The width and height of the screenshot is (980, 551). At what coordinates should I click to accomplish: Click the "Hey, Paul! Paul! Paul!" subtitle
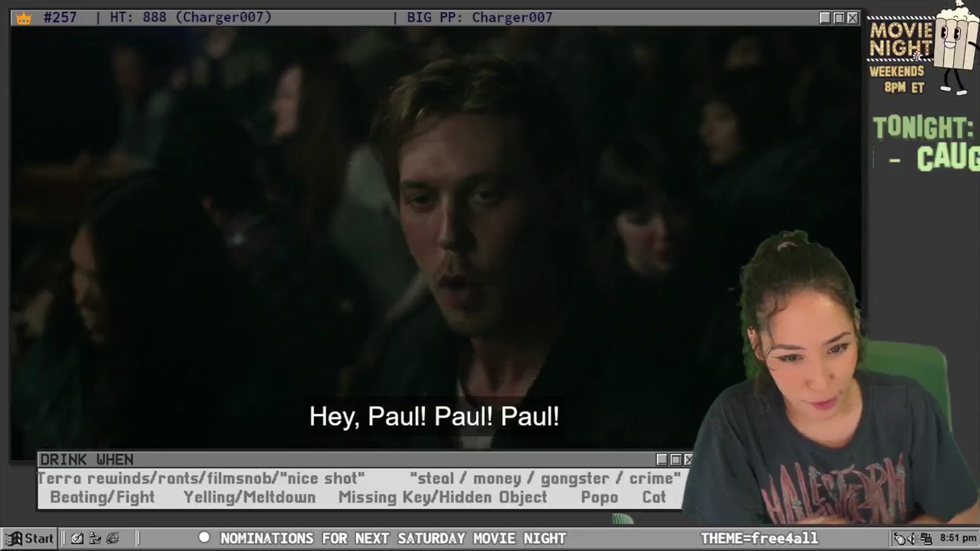point(434,416)
